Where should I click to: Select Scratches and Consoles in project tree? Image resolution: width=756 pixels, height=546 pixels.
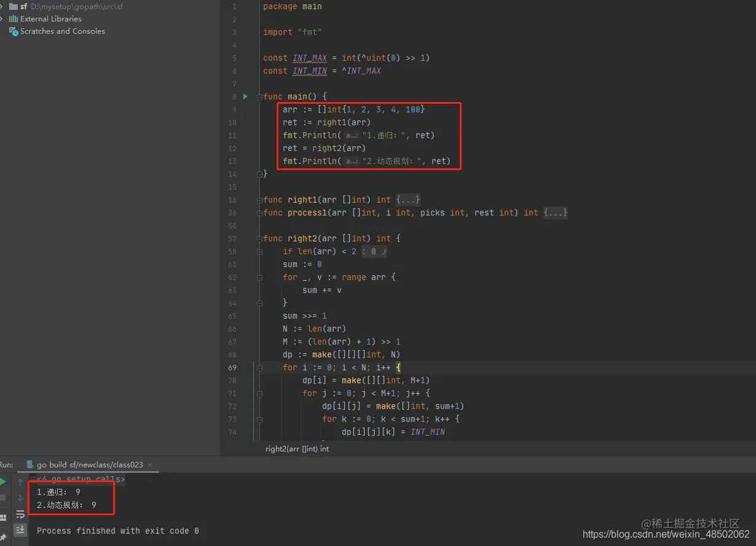pos(63,31)
